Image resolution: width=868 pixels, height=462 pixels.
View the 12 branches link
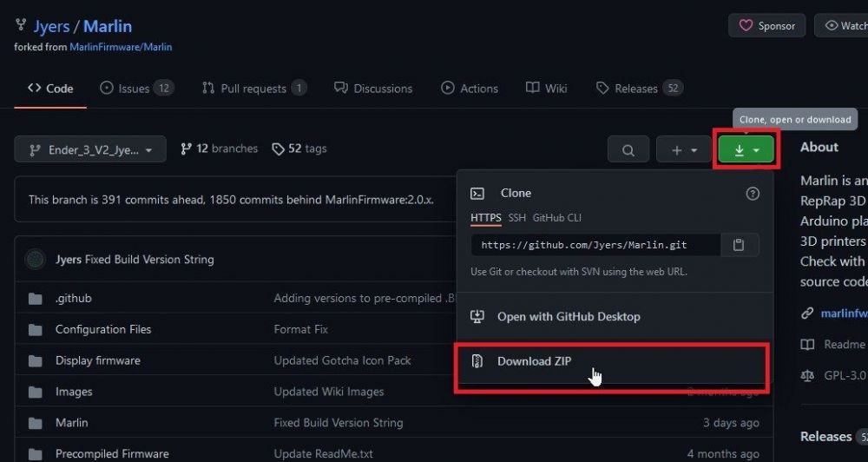coord(220,148)
